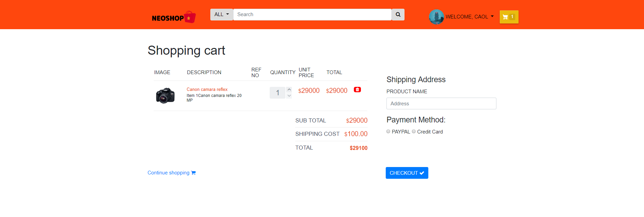
Task: Click the Payment Method: heading
Action: [416, 120]
